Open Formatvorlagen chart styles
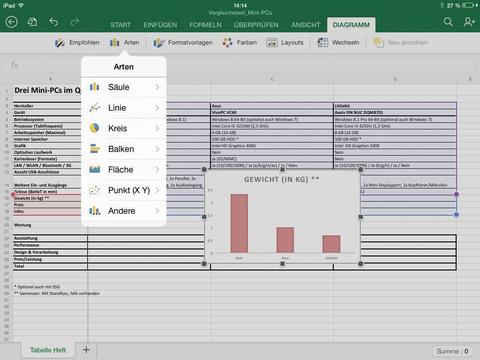 (183, 43)
